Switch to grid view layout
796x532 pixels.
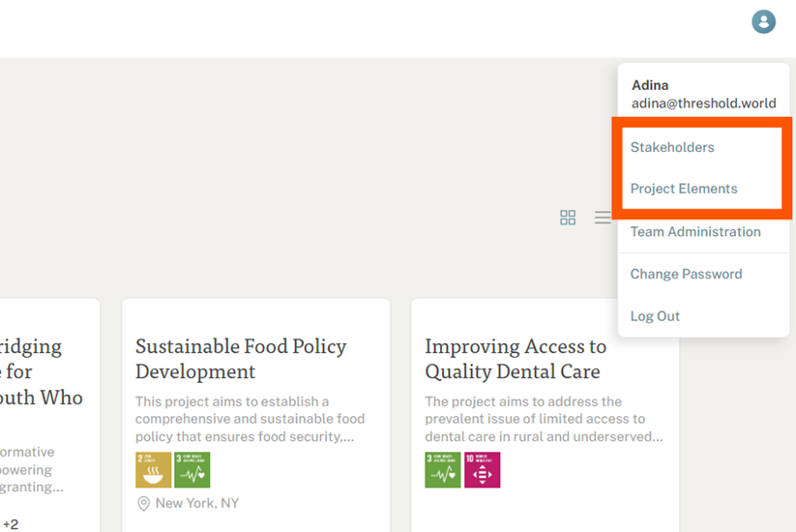pos(568,218)
